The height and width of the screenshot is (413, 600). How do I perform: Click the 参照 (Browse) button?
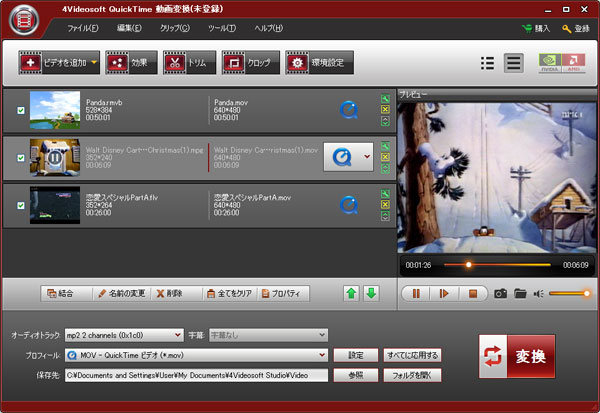(356, 375)
